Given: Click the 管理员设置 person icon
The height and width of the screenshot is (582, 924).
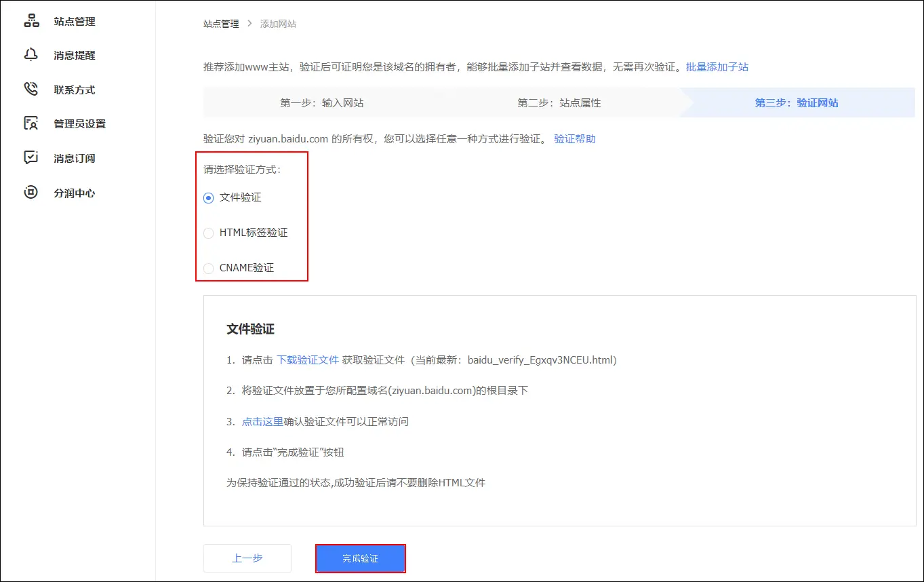Looking at the screenshot, I should pyautogui.click(x=31, y=123).
